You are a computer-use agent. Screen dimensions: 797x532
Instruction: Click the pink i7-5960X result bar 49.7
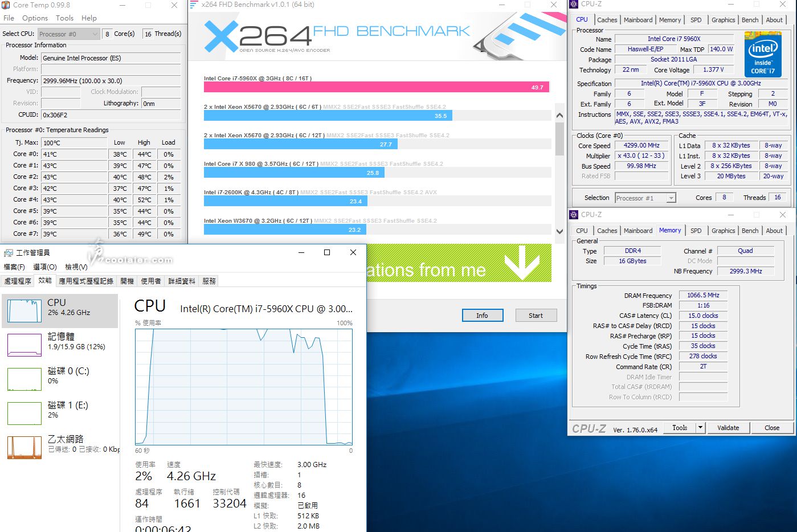[x=377, y=87]
